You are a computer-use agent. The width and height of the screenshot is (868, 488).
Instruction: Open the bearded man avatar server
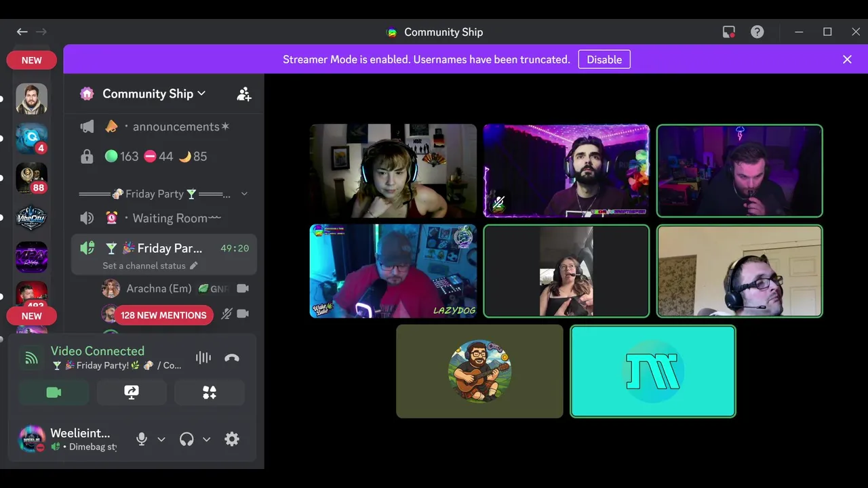[x=31, y=99]
